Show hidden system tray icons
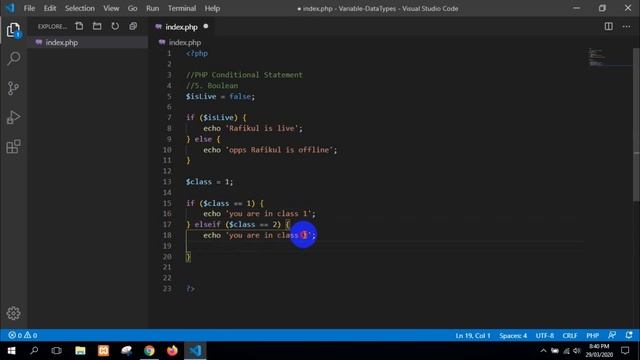 pos(543,351)
